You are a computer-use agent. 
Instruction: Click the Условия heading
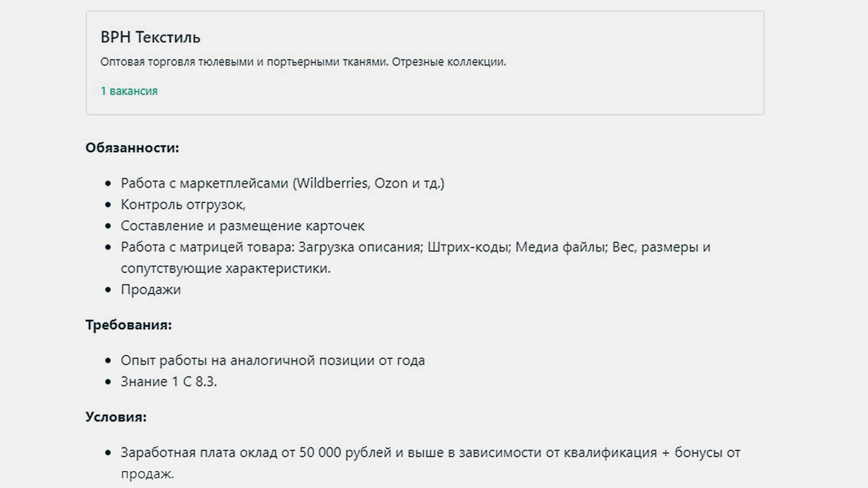coord(116,417)
